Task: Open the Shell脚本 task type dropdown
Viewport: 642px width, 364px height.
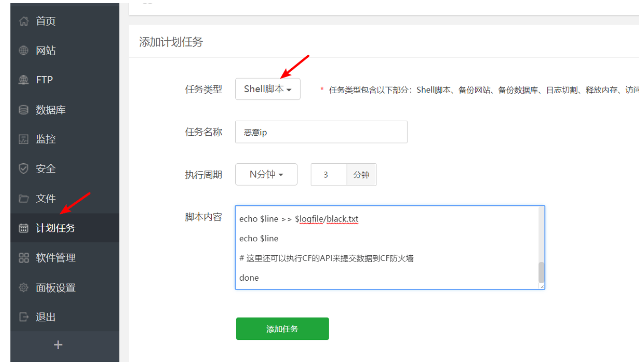Action: click(267, 89)
